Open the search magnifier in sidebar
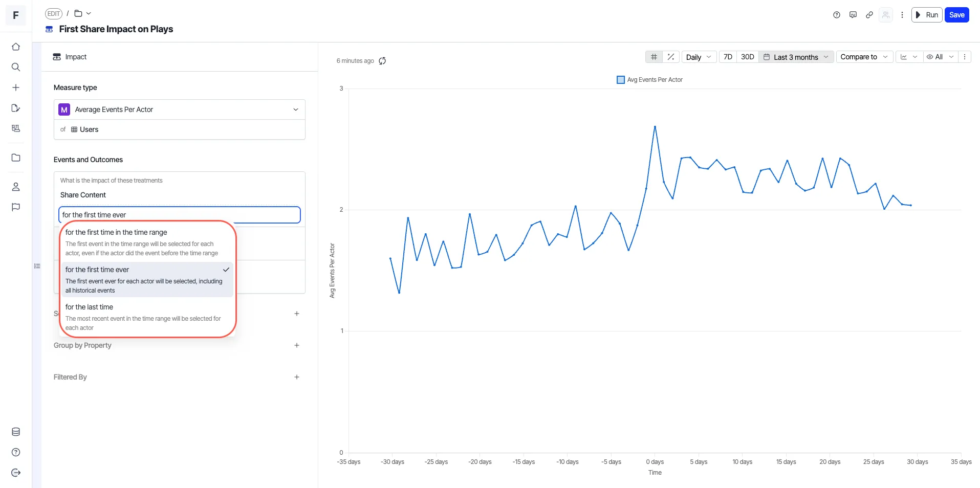 click(x=16, y=67)
